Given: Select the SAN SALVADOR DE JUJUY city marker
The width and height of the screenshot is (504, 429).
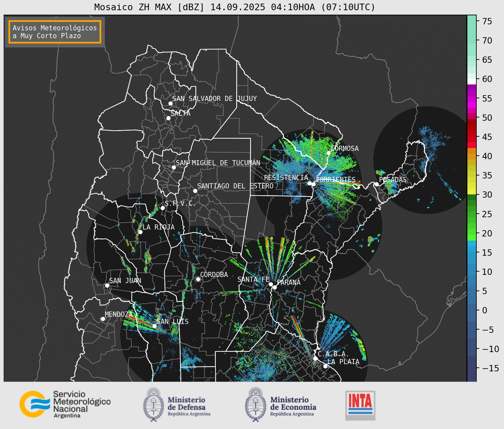Looking at the screenshot, I should (x=170, y=103).
